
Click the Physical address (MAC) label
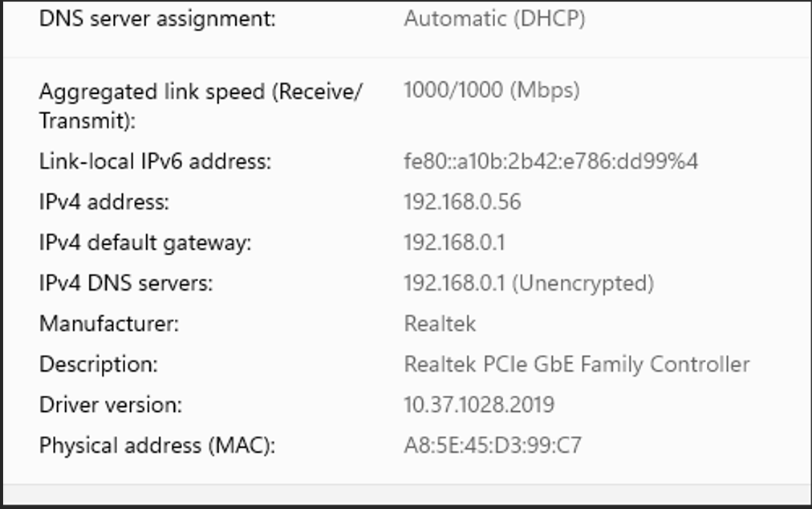[157, 445]
